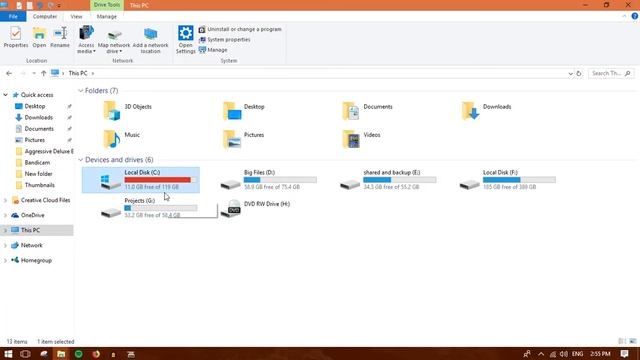Select the Documents folder icon in Folders

click(x=351, y=111)
